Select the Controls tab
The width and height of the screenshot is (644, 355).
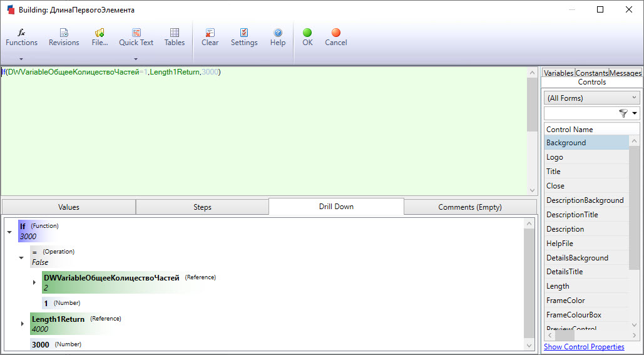(592, 82)
